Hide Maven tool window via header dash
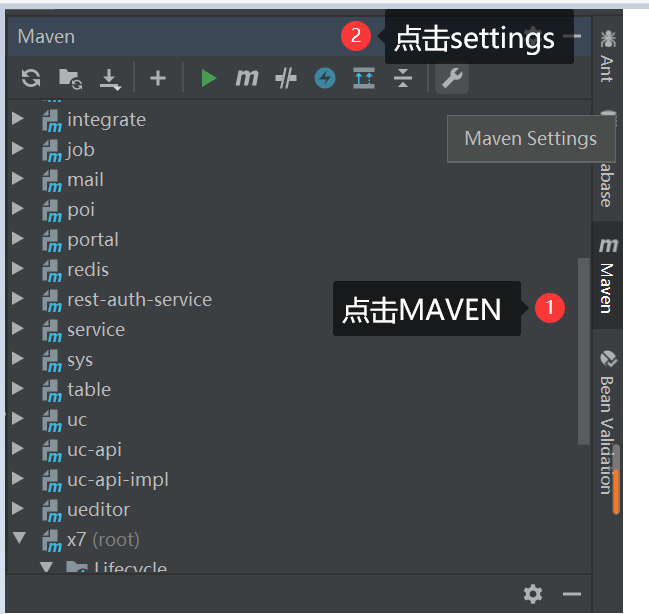Image resolution: width=649 pixels, height=614 pixels. [574, 36]
